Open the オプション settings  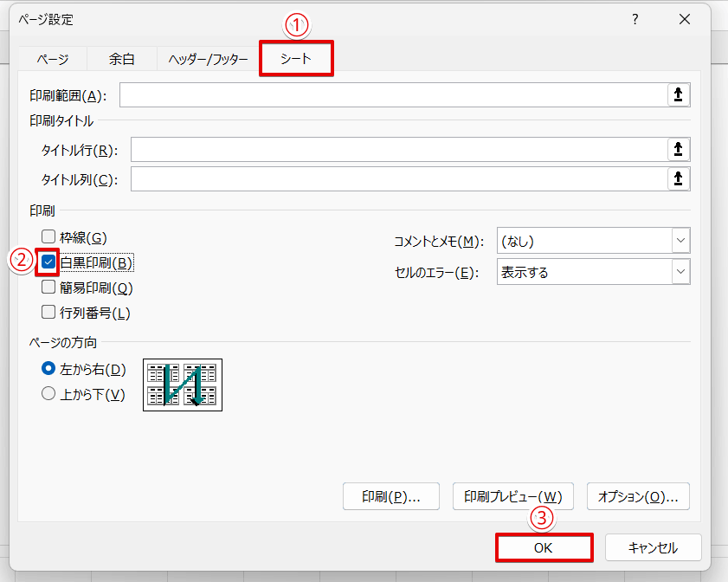pos(638,496)
